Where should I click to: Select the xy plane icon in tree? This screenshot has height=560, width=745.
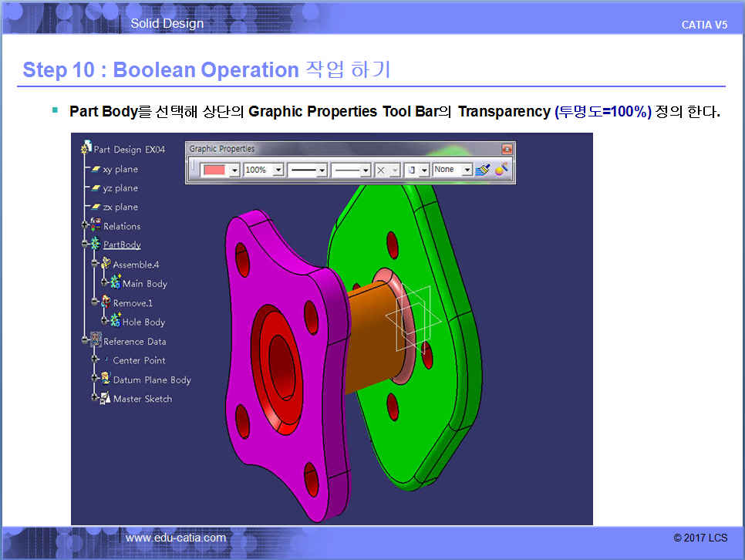pyautogui.click(x=96, y=169)
